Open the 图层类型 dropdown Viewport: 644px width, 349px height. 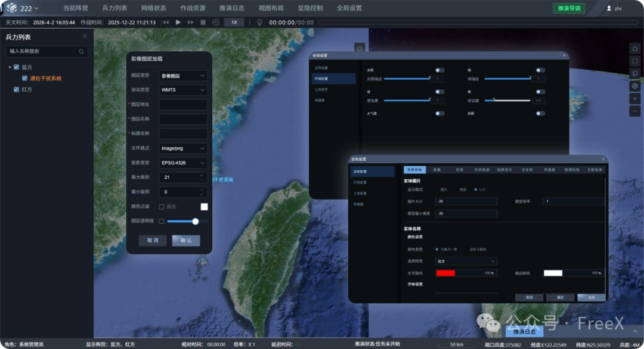click(x=183, y=76)
